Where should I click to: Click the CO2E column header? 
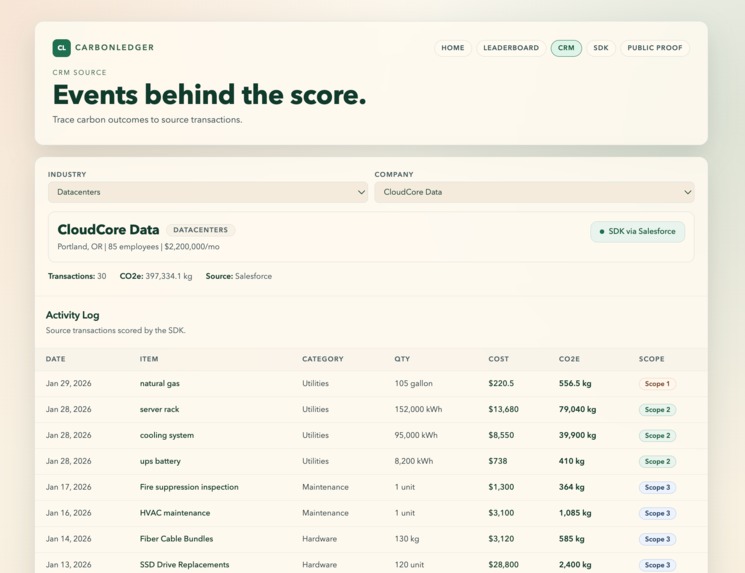(569, 359)
